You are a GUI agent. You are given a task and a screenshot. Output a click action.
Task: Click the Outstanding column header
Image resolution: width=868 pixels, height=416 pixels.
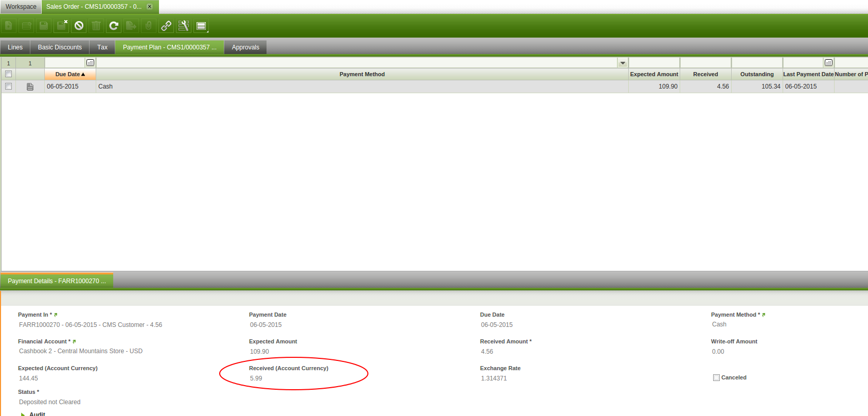tap(757, 74)
